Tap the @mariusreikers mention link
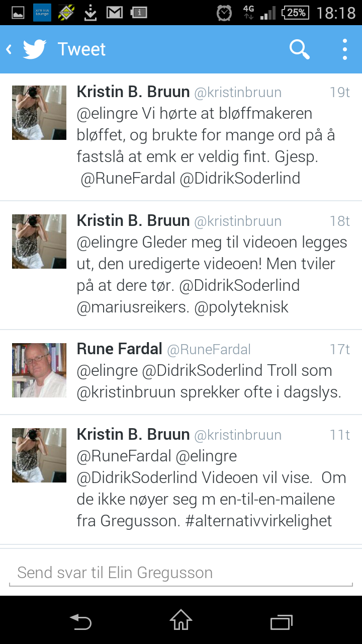362x644 pixels. 133,307
